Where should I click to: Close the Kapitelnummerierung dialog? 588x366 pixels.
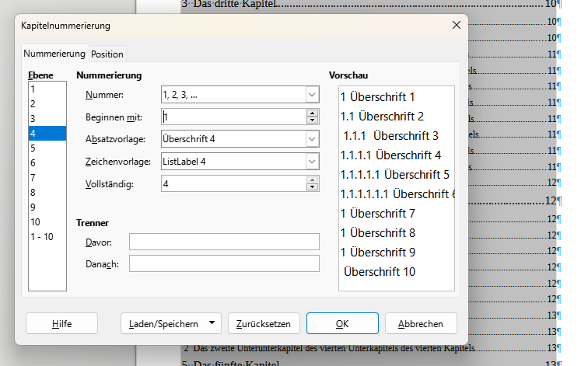[457, 25]
